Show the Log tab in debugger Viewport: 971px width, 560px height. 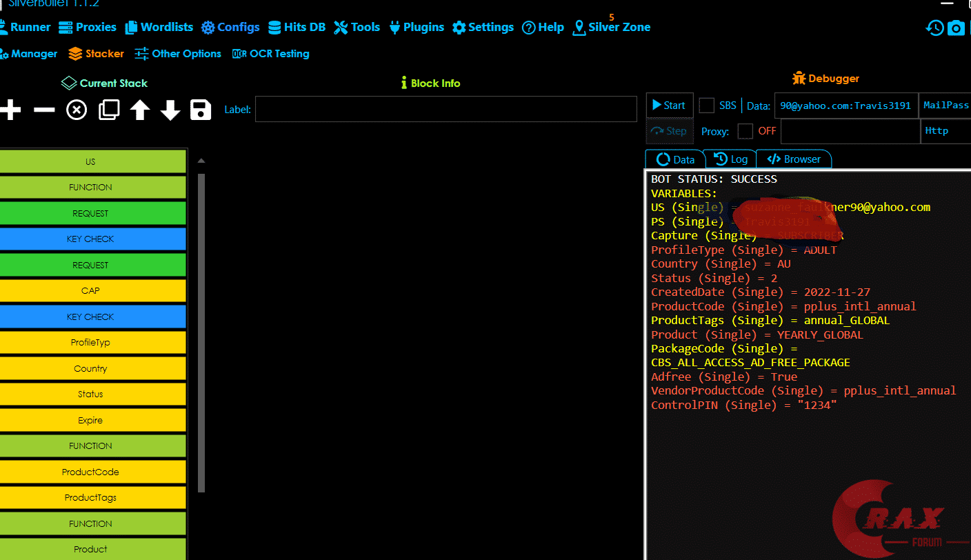(x=730, y=159)
